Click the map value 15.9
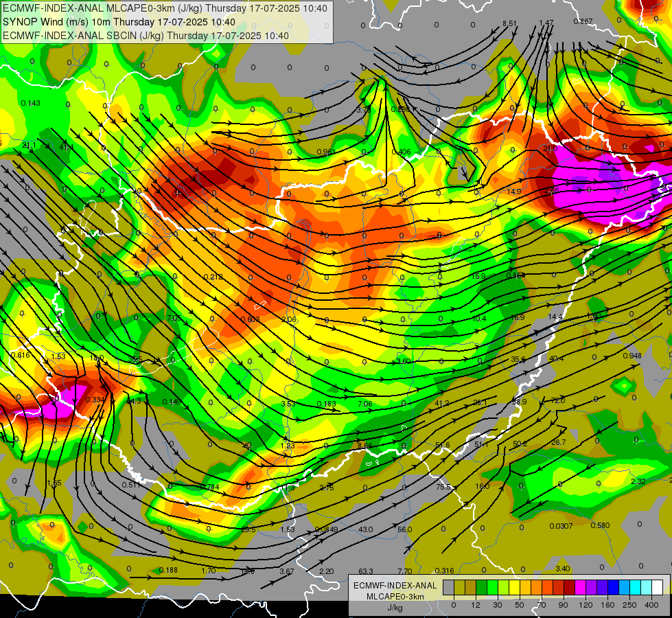The image size is (672, 618). coord(478,276)
